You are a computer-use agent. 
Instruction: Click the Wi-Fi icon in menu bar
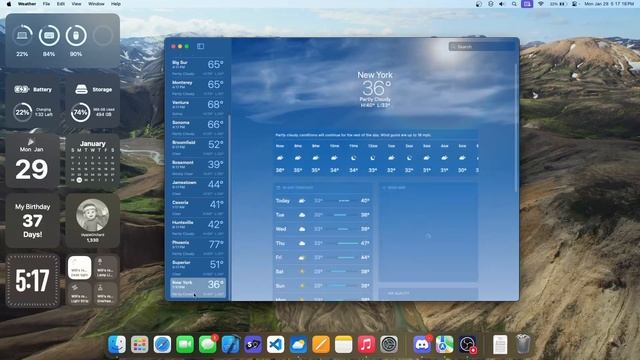(541, 4)
